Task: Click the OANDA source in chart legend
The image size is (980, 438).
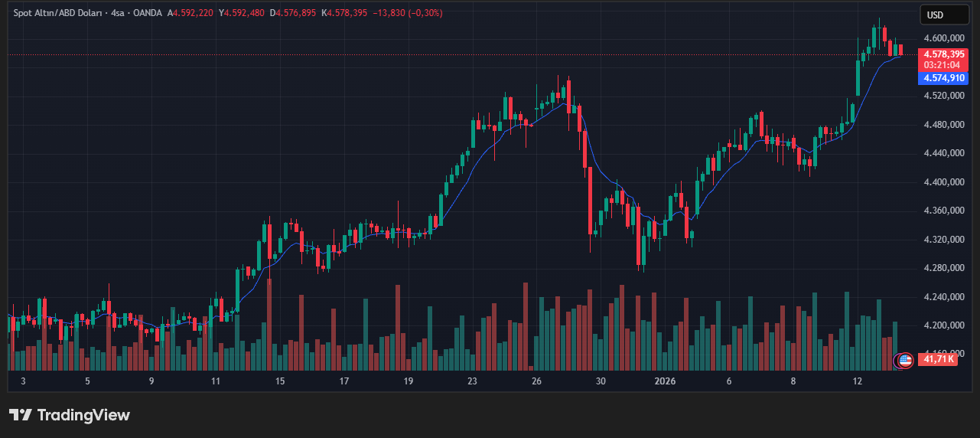Action: pyautogui.click(x=148, y=13)
